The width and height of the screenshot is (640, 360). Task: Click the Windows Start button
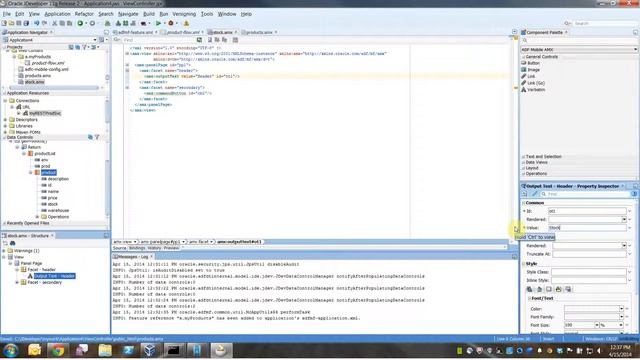click(x=11, y=350)
